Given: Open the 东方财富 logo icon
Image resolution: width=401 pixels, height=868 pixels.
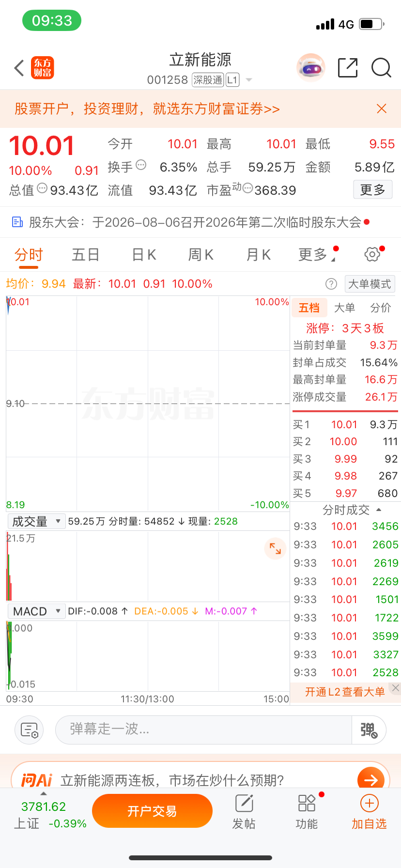Looking at the screenshot, I should (x=43, y=68).
